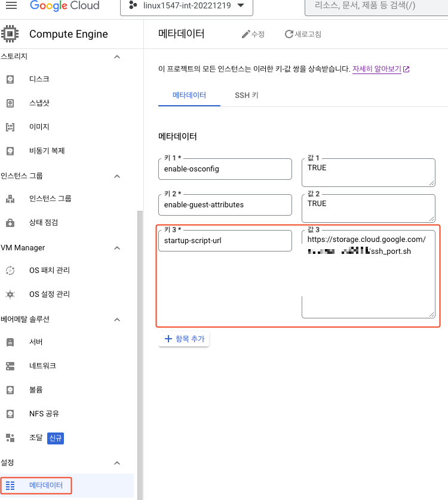Click the 디스크 disk icon
Screen dimensions: 448x500
[x=10, y=79]
